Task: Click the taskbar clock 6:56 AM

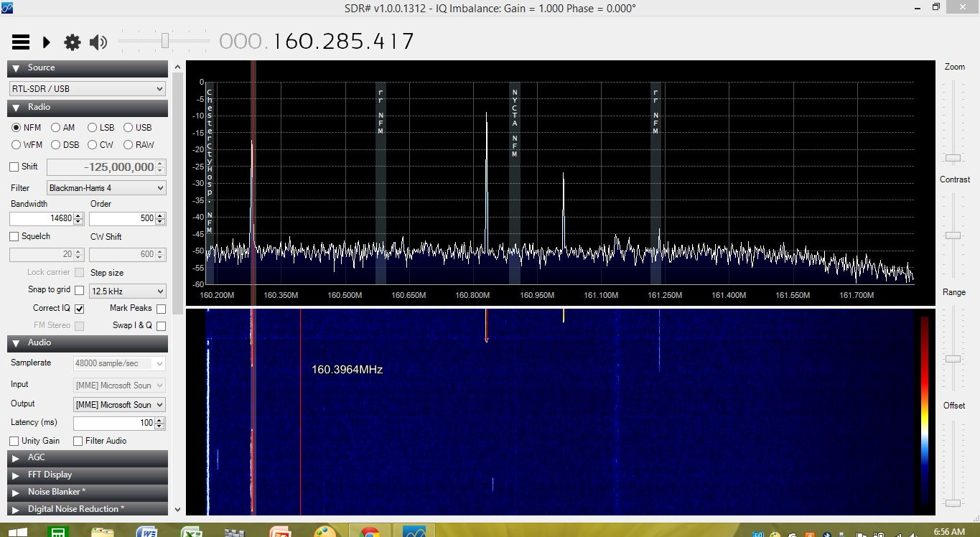Action: pos(948,532)
